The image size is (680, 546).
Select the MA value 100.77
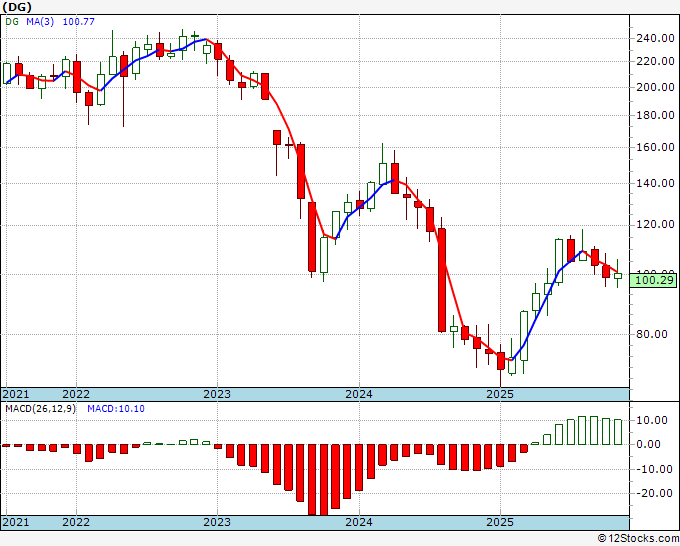tap(78, 22)
